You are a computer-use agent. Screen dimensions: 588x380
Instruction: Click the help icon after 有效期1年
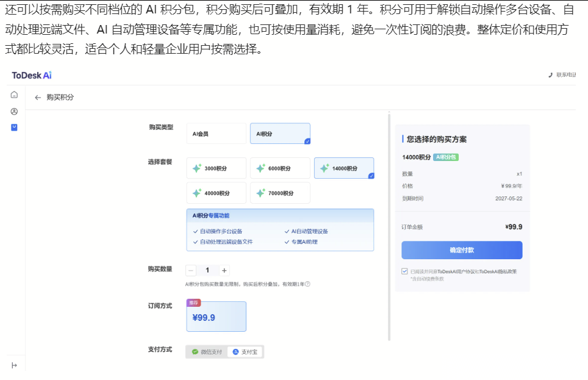click(x=307, y=284)
